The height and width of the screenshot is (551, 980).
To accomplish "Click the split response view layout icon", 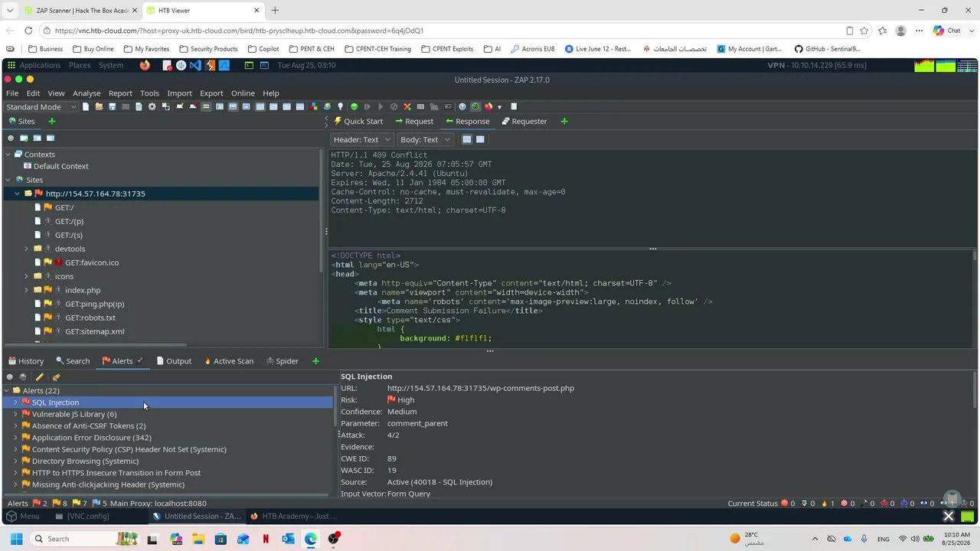I will 480,139.
